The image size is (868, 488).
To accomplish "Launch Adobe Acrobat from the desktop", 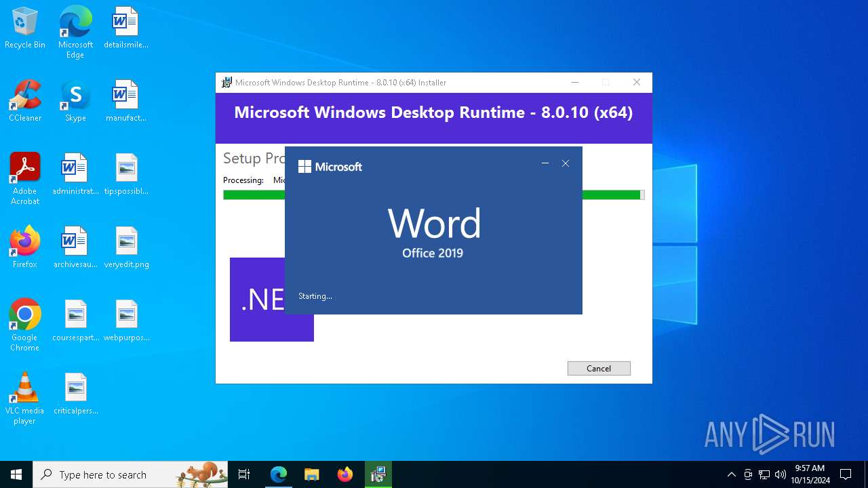I will pos(25,179).
